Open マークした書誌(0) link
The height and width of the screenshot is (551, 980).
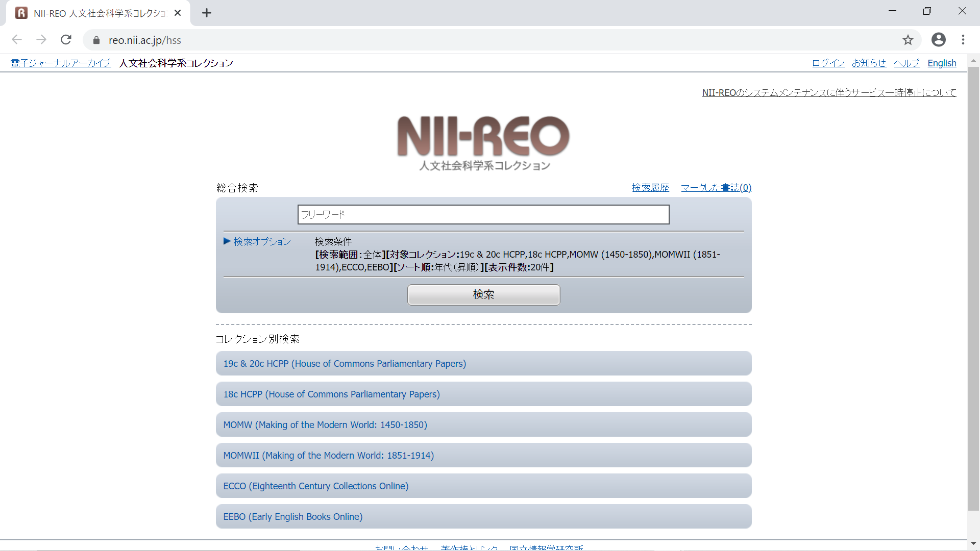716,188
